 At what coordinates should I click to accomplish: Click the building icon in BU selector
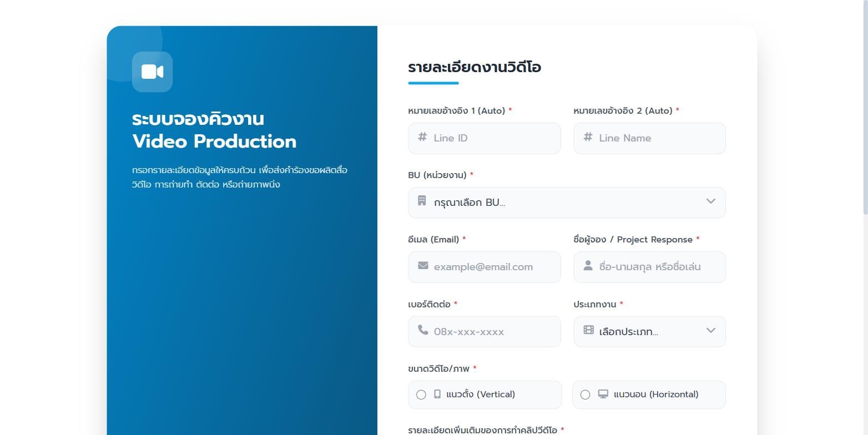(x=422, y=201)
